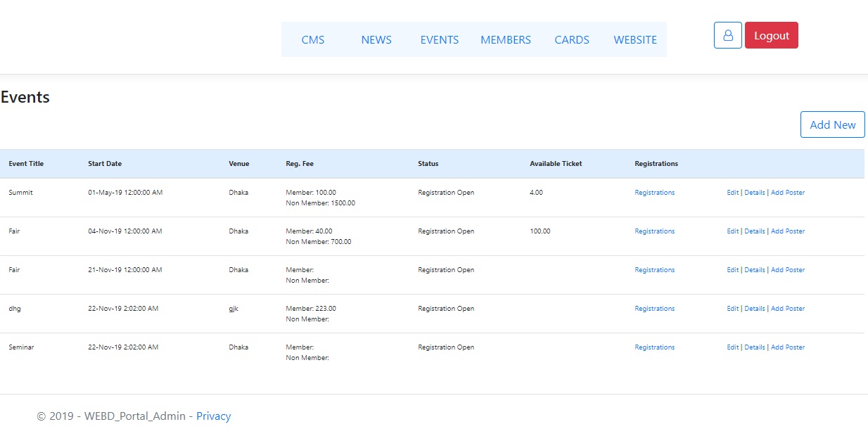This screenshot has height=436, width=868.
Task: Click the Available Ticket column header
Action: tap(556, 164)
